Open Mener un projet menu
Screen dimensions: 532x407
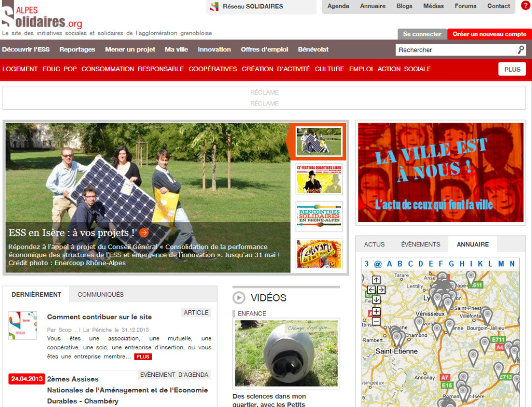130,49
